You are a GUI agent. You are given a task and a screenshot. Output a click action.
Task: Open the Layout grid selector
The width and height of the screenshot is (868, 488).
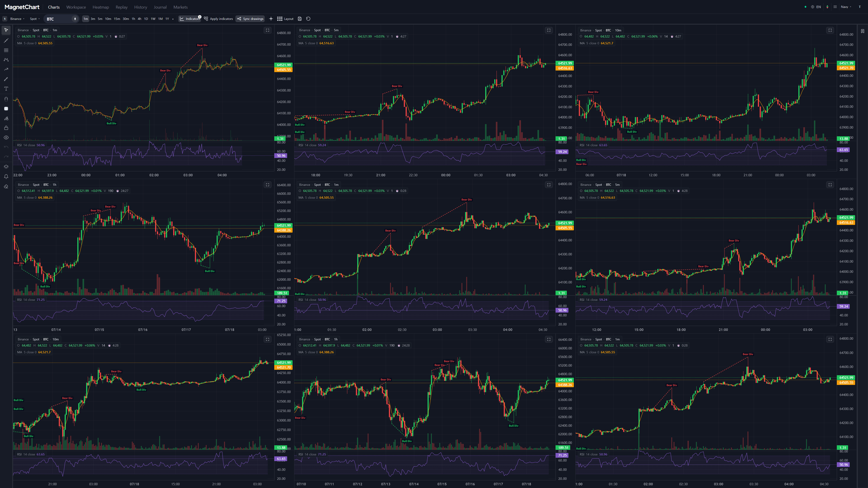tap(285, 19)
